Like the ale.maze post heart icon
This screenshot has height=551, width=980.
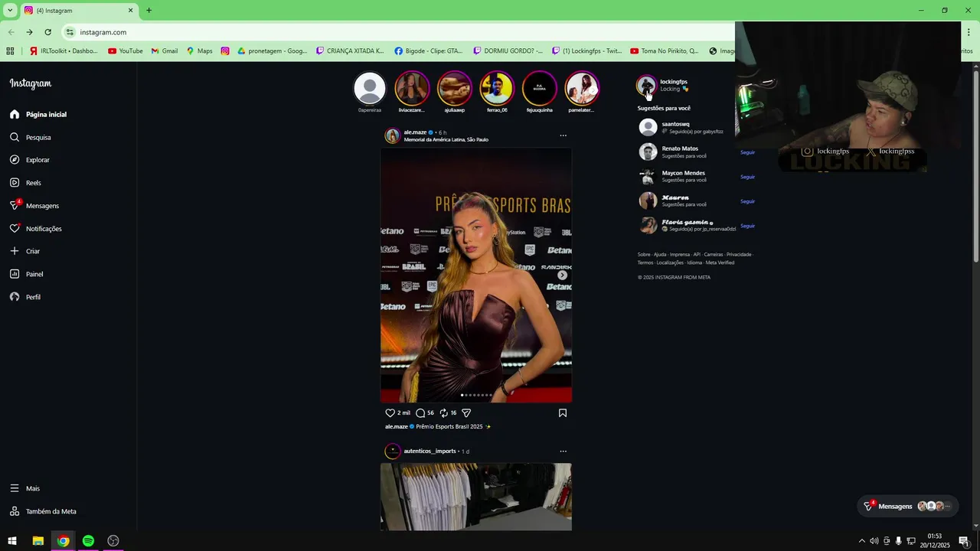click(x=390, y=412)
